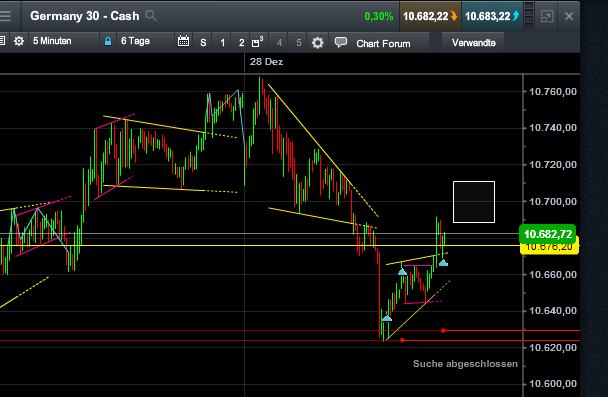Click the Verwandte button
Image resolution: width=608 pixels, height=397 pixels.
(x=473, y=43)
